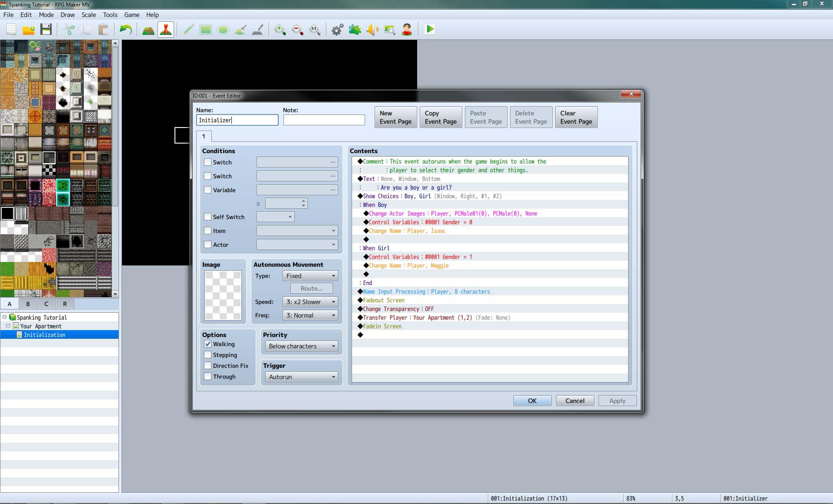Image resolution: width=833 pixels, height=504 pixels.
Task: Select the Flood Fill tool
Action: coord(240,29)
